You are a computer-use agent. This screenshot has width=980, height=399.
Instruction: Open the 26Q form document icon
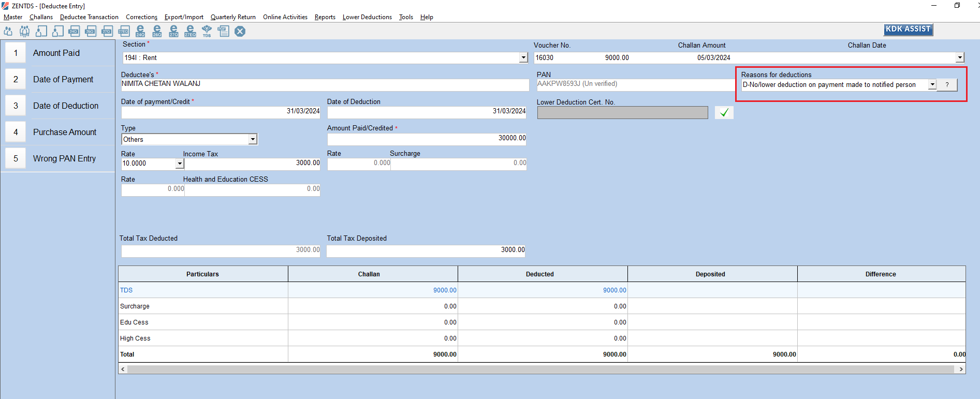[x=91, y=31]
